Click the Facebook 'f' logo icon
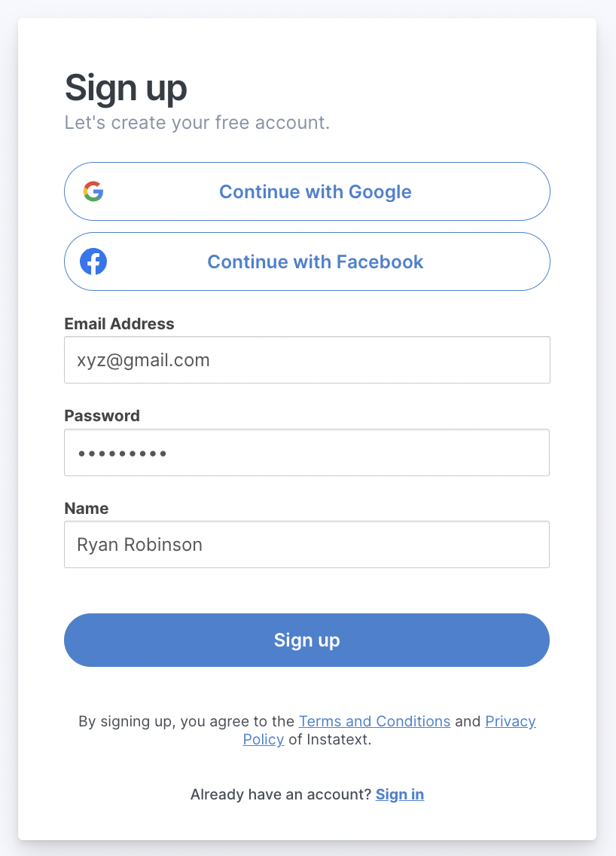The width and height of the screenshot is (616, 856). (x=93, y=261)
